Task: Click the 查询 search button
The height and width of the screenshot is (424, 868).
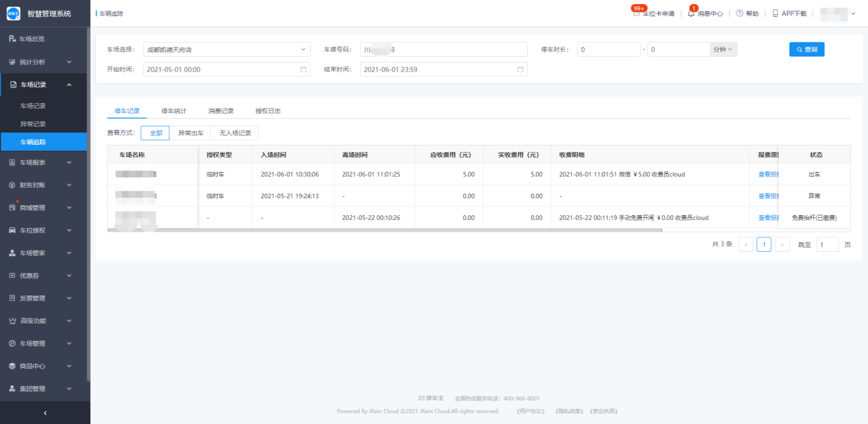Action: tap(806, 50)
